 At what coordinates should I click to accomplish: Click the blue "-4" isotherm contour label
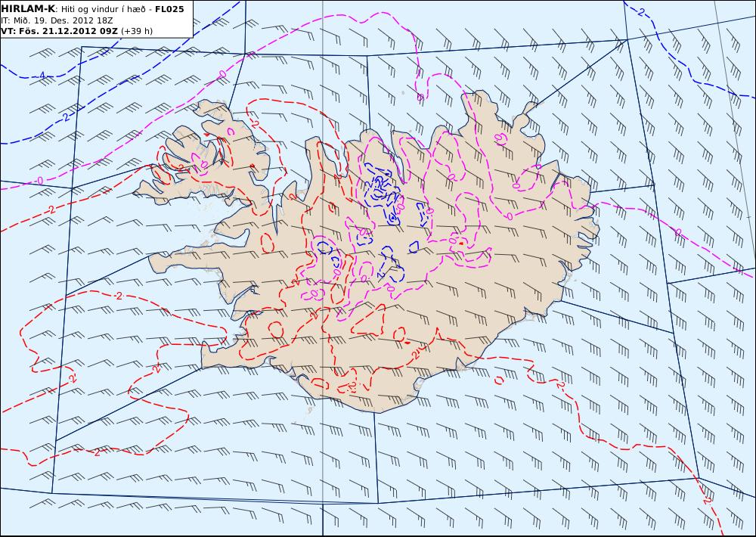click(x=41, y=76)
